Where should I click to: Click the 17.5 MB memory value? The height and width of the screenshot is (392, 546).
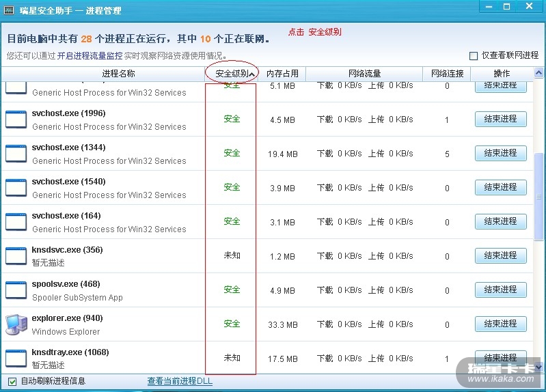283,359
